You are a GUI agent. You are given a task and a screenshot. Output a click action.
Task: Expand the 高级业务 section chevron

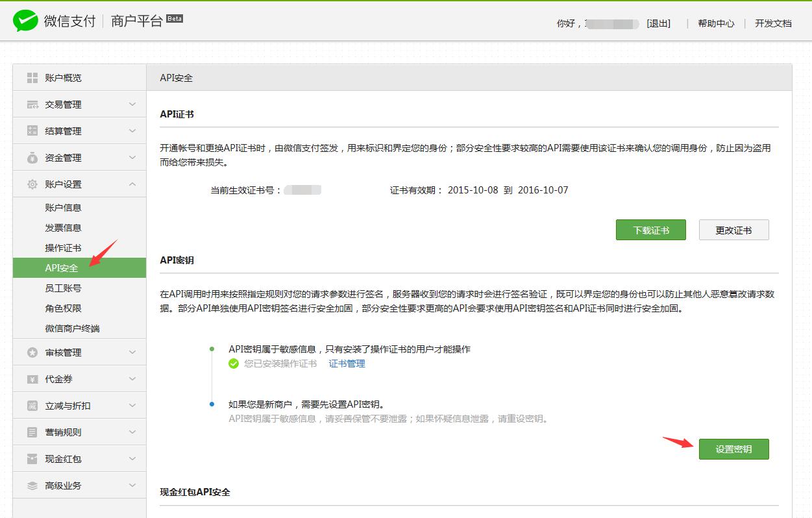coord(132,486)
